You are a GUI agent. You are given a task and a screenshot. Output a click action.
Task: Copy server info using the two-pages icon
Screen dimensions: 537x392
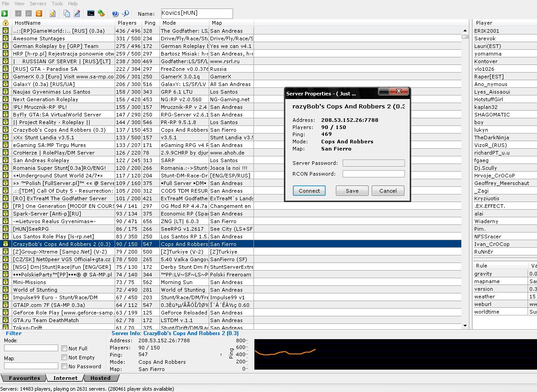67,13
